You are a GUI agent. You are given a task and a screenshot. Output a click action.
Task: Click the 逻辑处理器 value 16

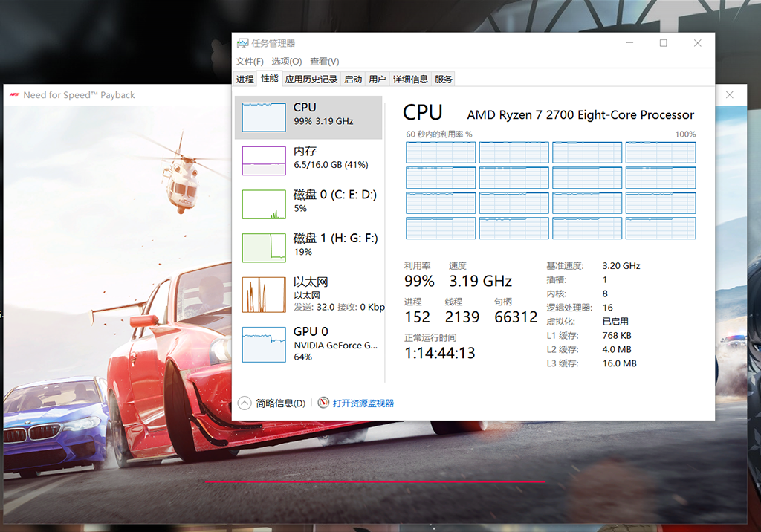point(608,308)
